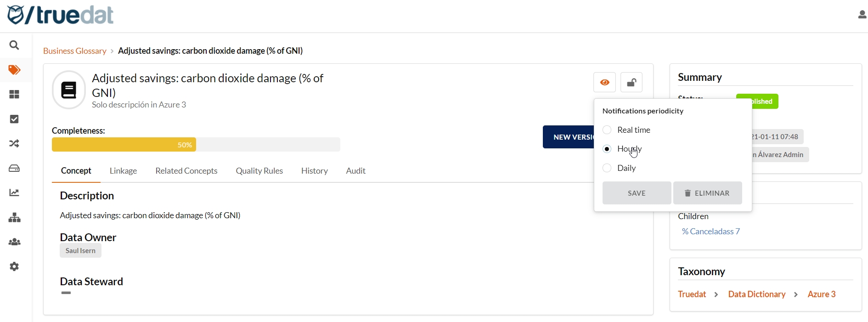The width and height of the screenshot is (868, 322).
Task: Select the Hourly notification option
Action: tap(607, 149)
